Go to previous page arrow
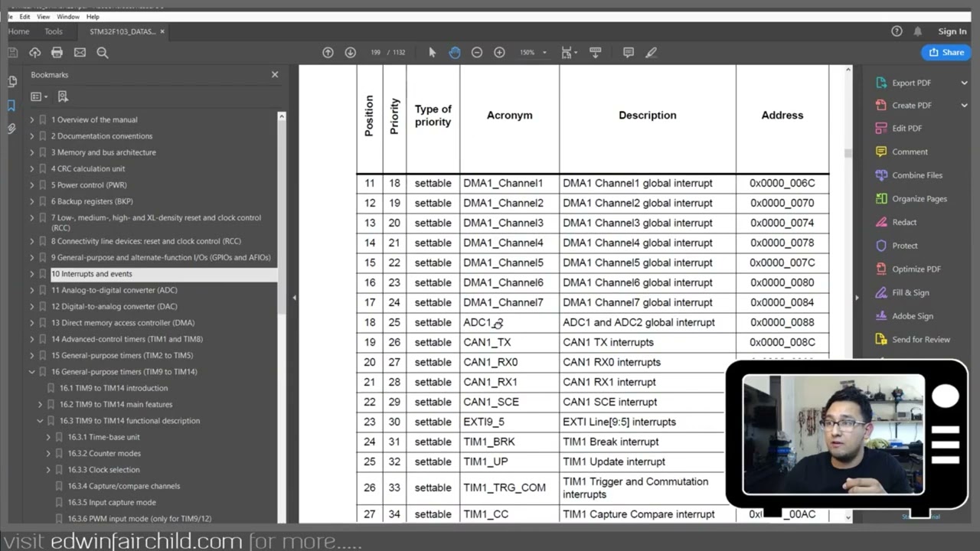 click(328, 52)
